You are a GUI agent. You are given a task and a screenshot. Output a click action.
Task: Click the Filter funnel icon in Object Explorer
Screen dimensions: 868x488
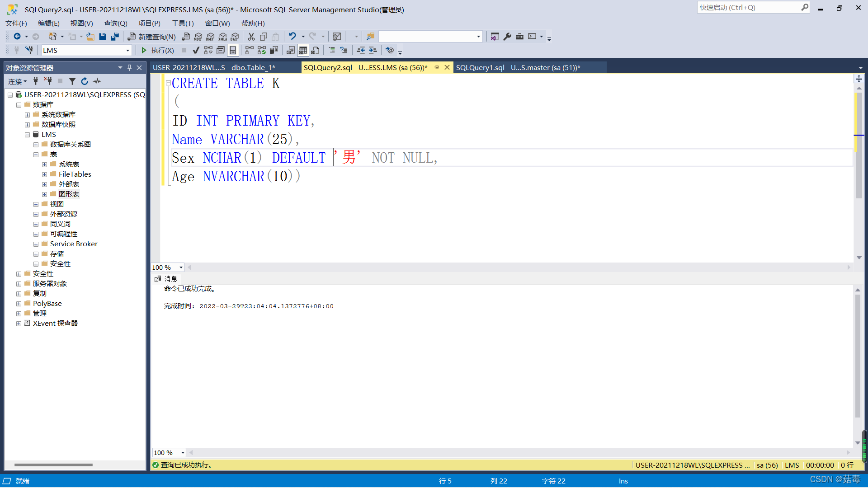[72, 81]
